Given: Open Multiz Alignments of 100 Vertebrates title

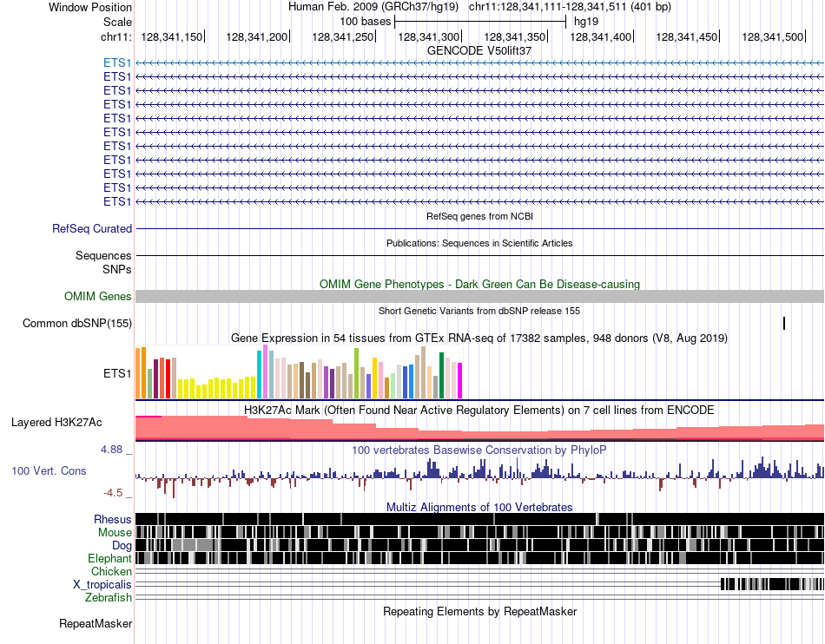Looking at the screenshot, I should (x=479, y=508).
